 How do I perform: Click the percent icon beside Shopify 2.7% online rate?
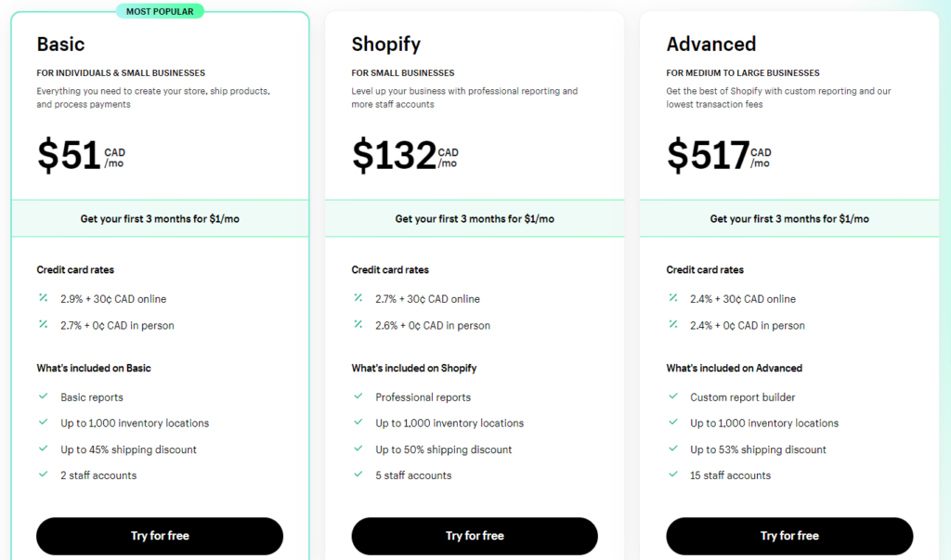click(358, 298)
